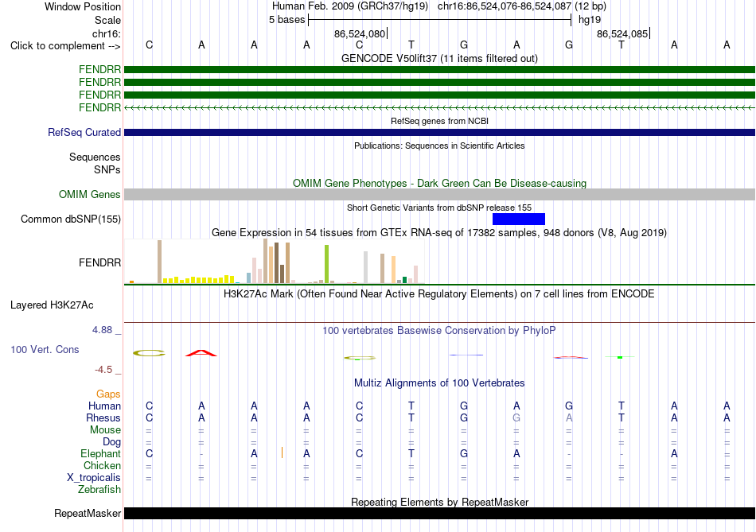
Task: Click the 4.88 PhyloP upper scale value
Action: (102, 330)
